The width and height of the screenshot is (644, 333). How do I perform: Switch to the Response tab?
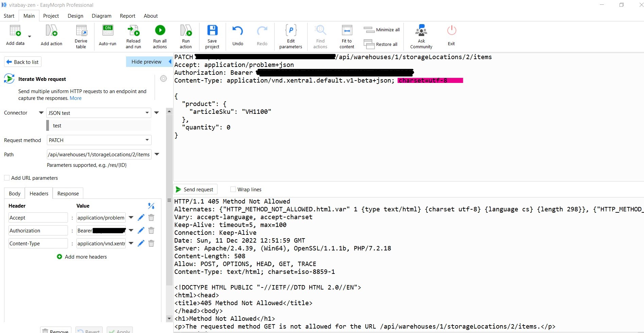click(68, 193)
